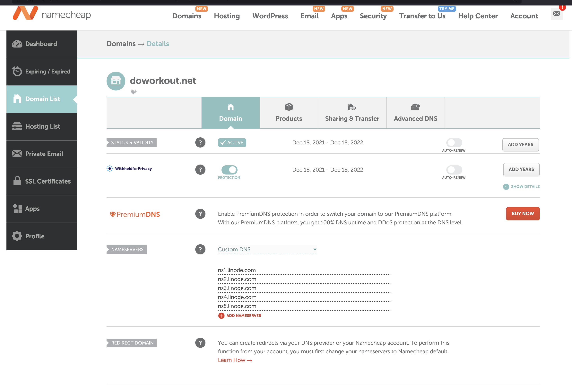Click Status & Validity help question mark
The width and height of the screenshot is (572, 392).
click(200, 142)
